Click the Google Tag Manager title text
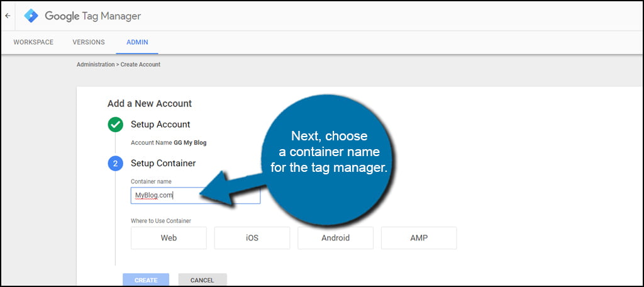 [93, 16]
